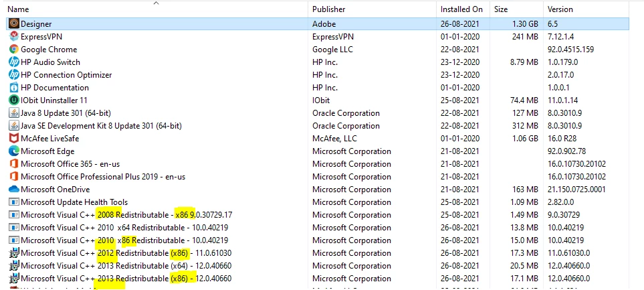Click version number 92.0.4515.159

570,50
